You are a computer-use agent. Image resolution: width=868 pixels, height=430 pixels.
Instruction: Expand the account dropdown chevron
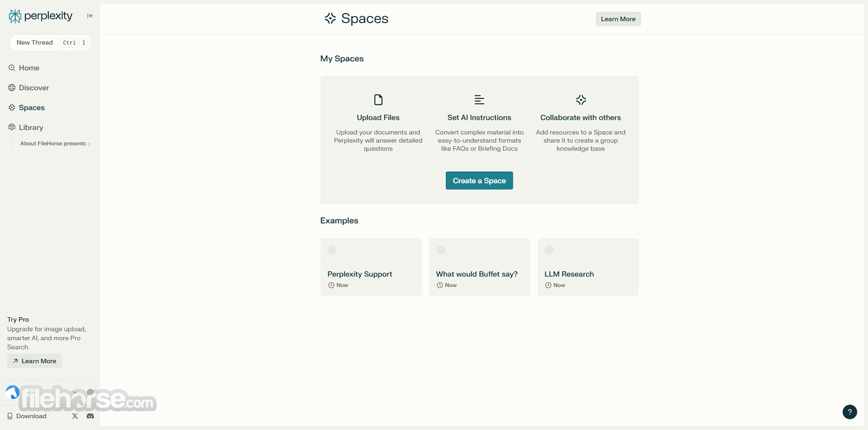coord(75,392)
